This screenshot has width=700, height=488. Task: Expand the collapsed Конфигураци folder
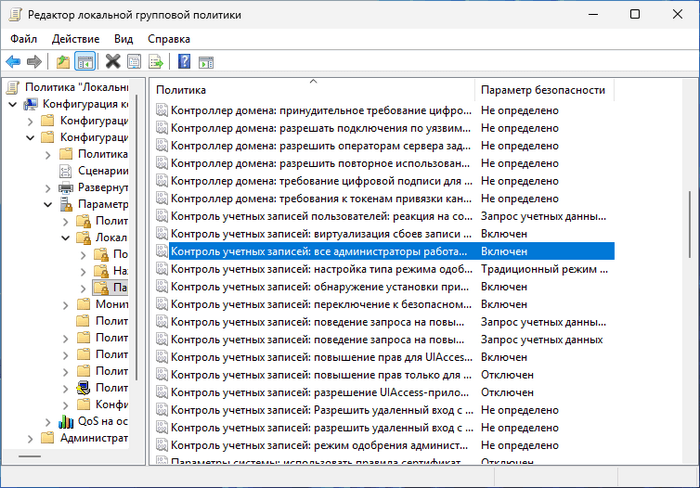30,121
